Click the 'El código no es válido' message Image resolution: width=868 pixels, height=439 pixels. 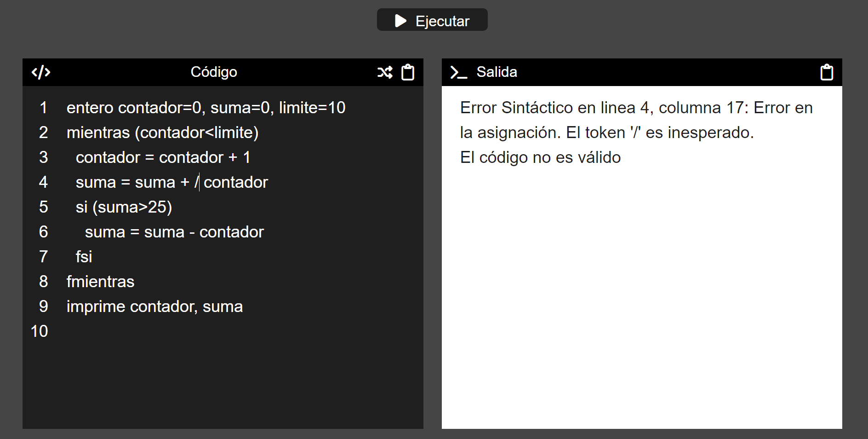tap(541, 157)
